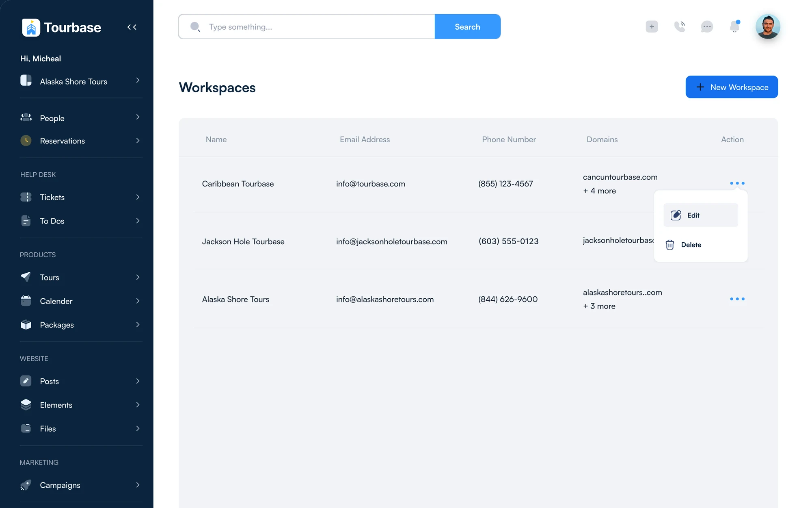The width and height of the screenshot is (812, 508).
Task: Choose Edit from the action menu
Action: coord(700,215)
